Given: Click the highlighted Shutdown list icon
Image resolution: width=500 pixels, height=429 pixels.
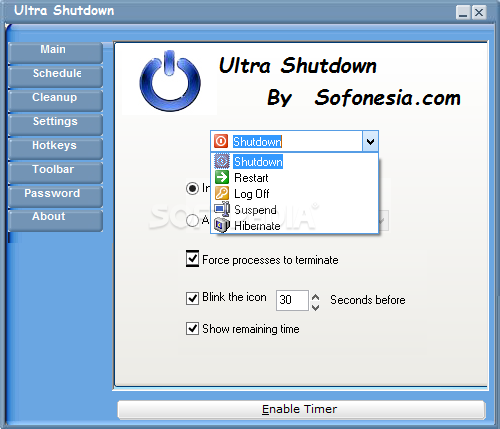Looking at the screenshot, I should click(x=222, y=161).
